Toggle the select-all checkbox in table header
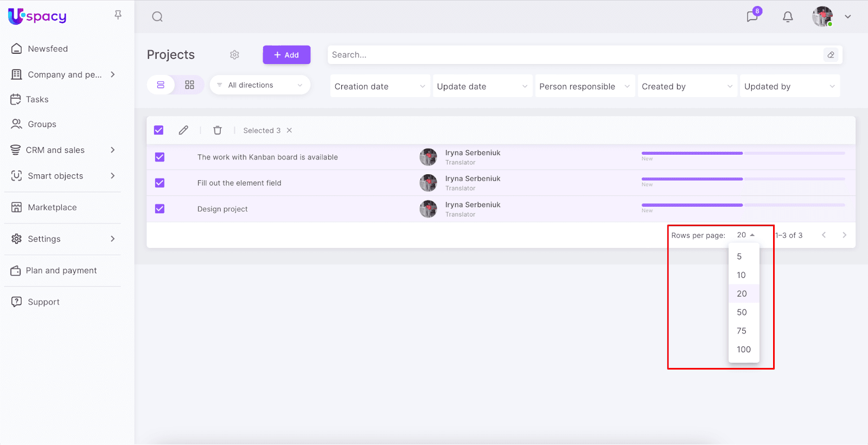The height and width of the screenshot is (445, 868). point(159,130)
